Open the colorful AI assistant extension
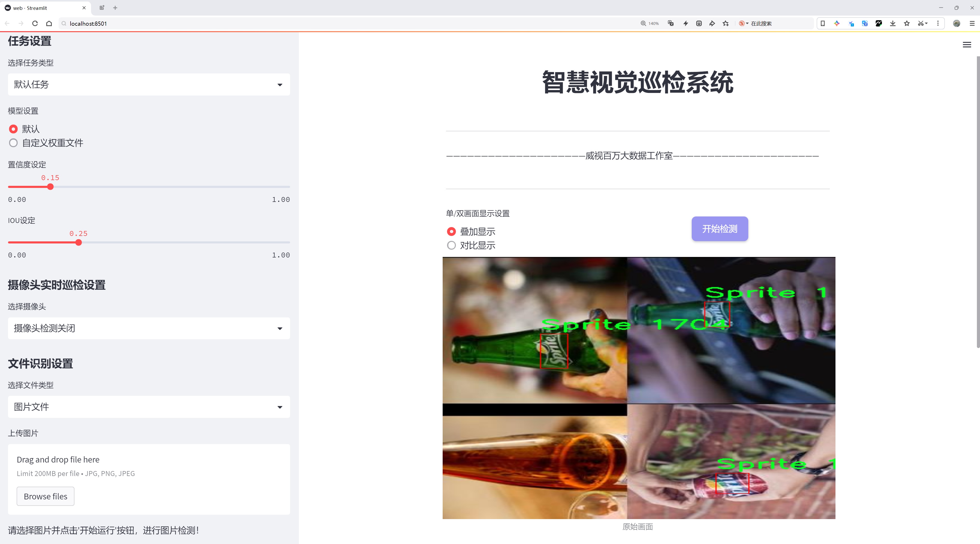Image resolution: width=980 pixels, height=544 pixels. click(x=837, y=23)
